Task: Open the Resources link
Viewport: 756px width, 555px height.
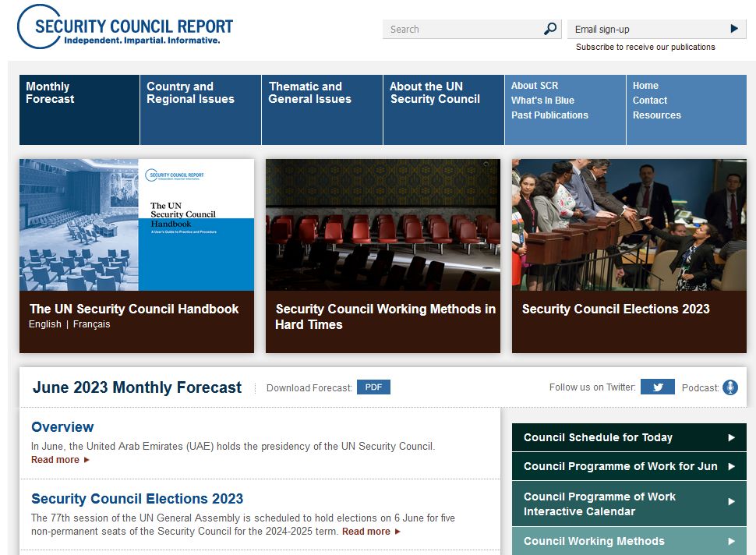Action: click(657, 115)
